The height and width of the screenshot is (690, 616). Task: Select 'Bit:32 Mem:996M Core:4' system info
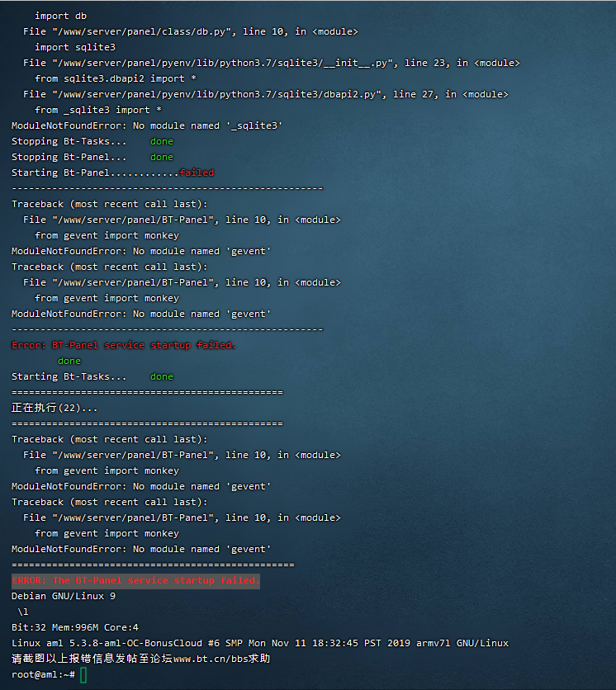(x=75, y=627)
